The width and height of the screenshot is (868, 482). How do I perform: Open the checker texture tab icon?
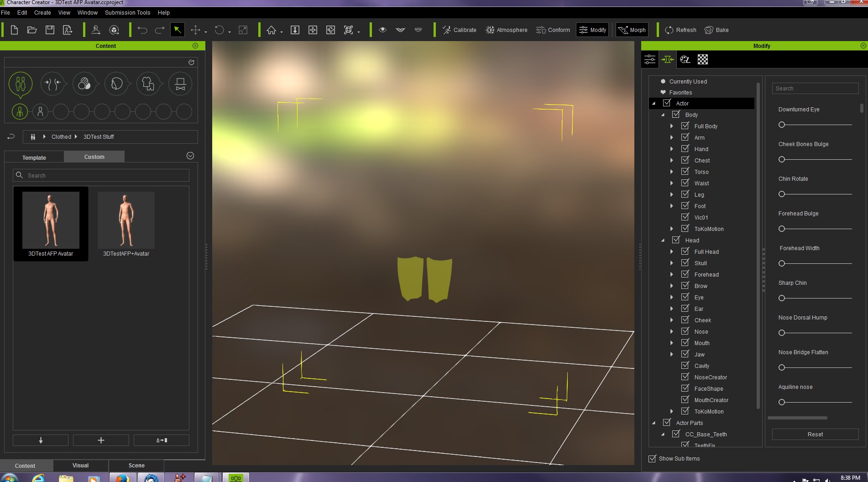click(703, 59)
